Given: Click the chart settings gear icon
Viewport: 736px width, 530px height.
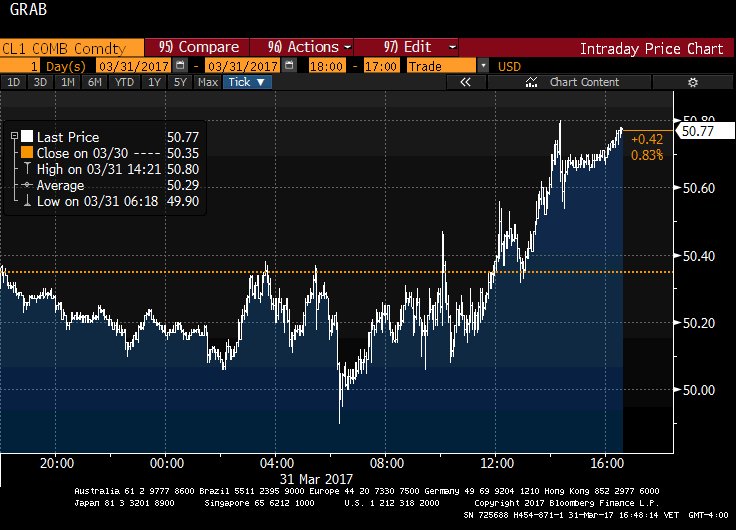Looking at the screenshot, I should [x=692, y=82].
